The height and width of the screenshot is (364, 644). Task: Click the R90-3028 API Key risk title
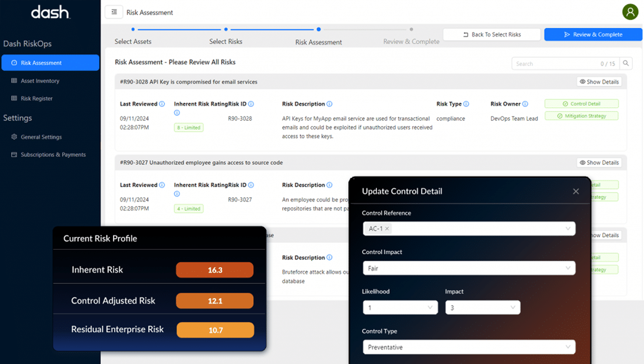(189, 82)
